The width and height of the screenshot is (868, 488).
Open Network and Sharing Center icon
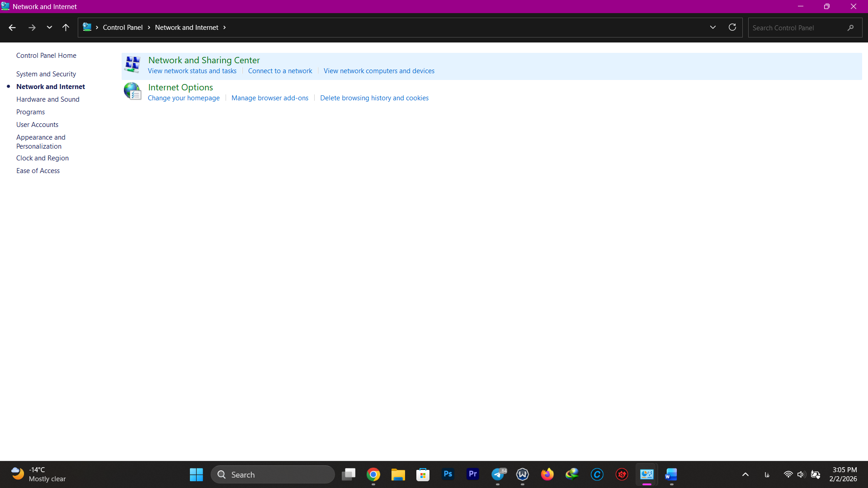click(x=132, y=65)
